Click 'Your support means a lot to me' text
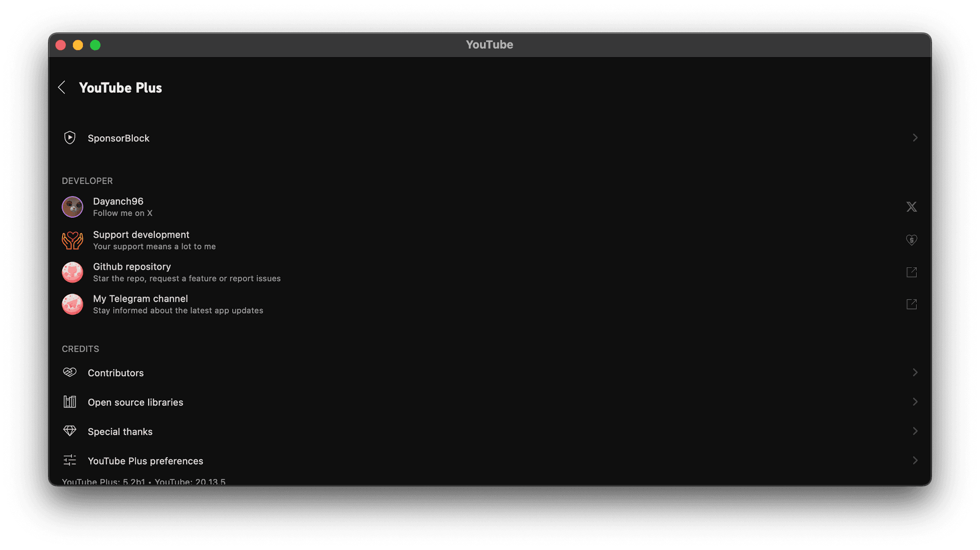The height and width of the screenshot is (550, 980). (x=154, y=247)
